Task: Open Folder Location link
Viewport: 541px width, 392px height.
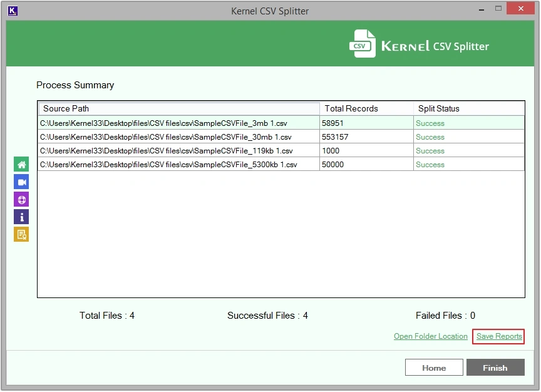Action: pos(430,336)
